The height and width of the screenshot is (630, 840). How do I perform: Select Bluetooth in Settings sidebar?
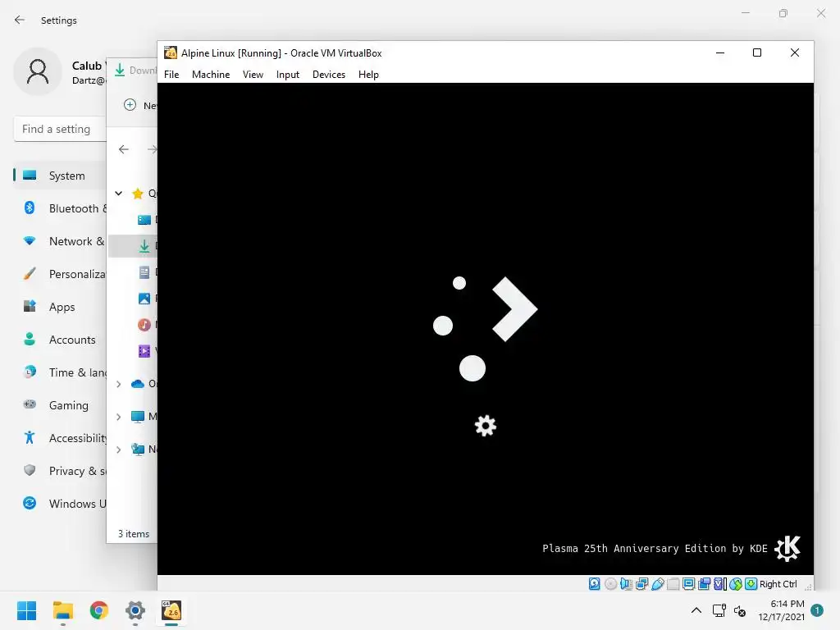tap(60, 208)
